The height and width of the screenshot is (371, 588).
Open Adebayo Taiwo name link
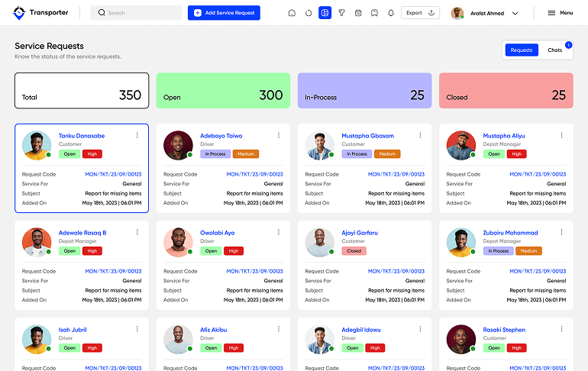click(x=221, y=136)
